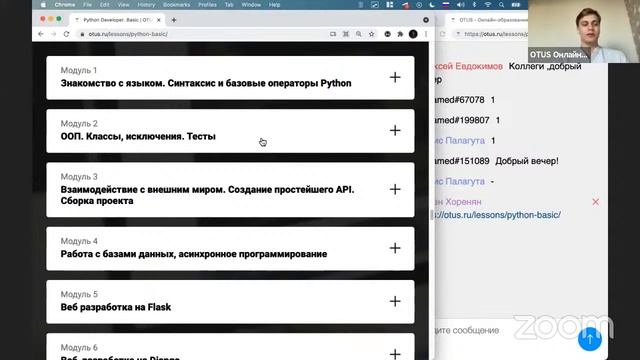Expand Модуль 2 ООП with its plus icon
640x360 pixels.
(395, 130)
